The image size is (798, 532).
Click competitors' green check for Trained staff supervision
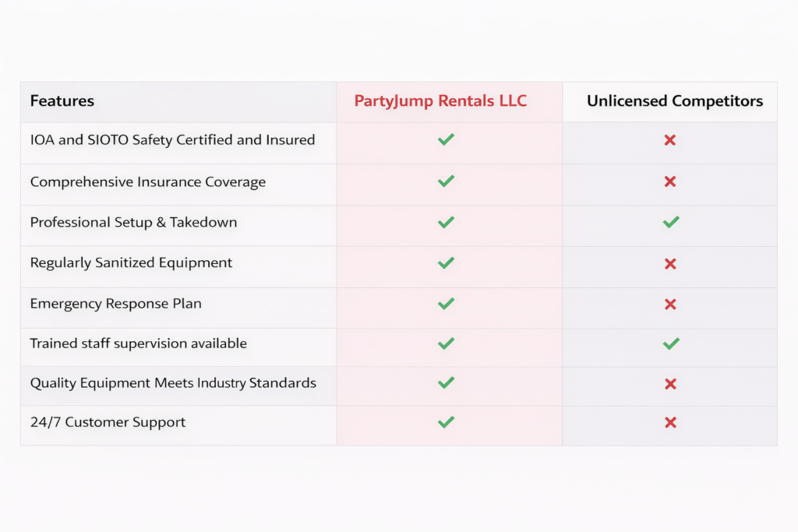[x=670, y=344]
